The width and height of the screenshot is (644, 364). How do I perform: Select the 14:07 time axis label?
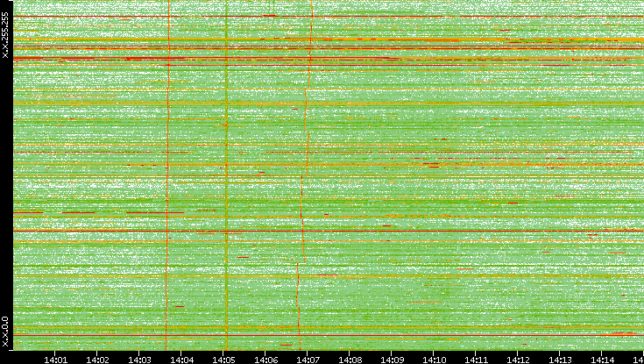click(x=308, y=360)
